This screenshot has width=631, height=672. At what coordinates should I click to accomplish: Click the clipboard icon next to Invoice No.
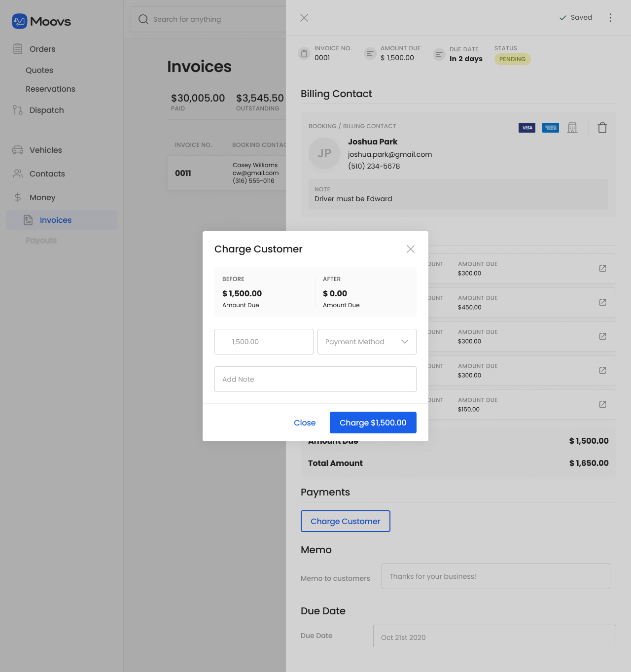click(x=304, y=53)
